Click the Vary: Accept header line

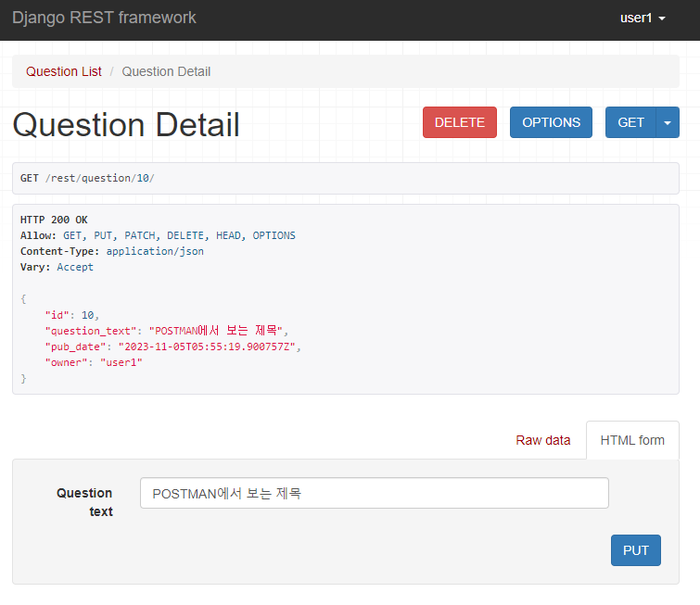point(57,267)
